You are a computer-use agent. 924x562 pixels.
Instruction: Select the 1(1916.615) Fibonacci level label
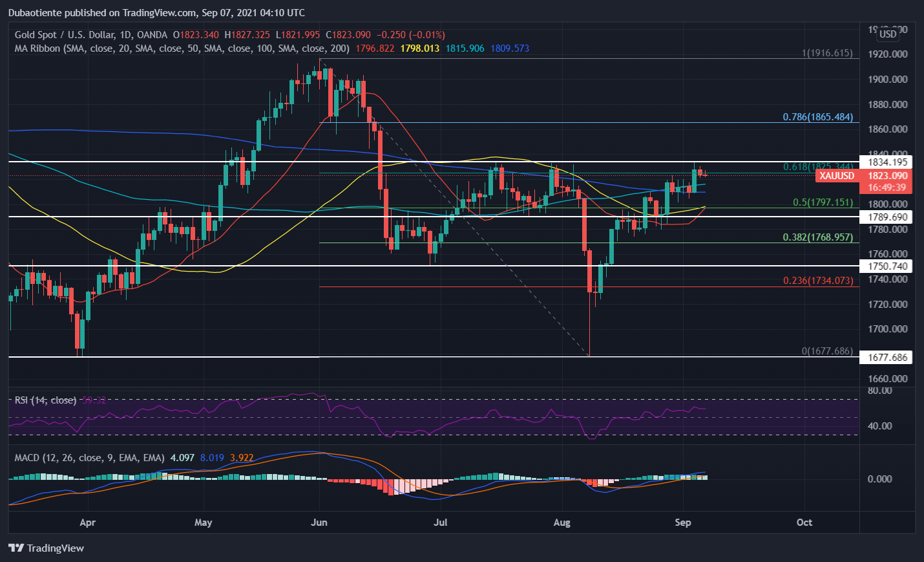(827, 53)
